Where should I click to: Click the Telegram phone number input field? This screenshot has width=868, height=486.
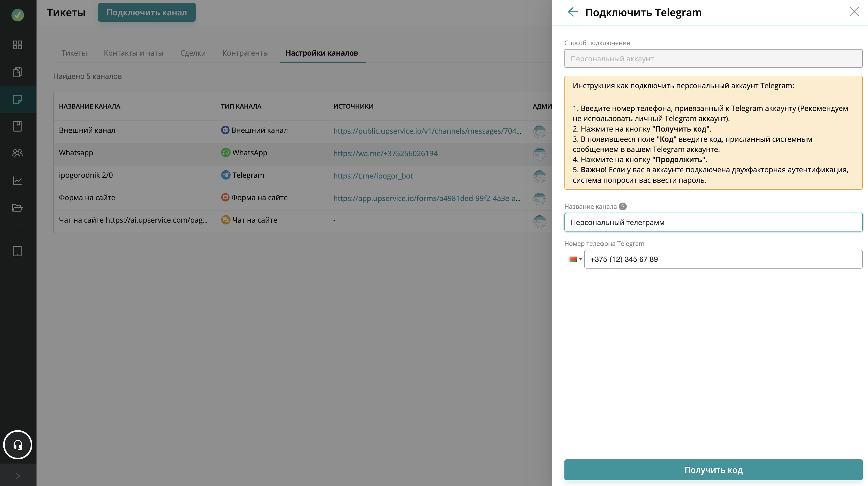723,259
